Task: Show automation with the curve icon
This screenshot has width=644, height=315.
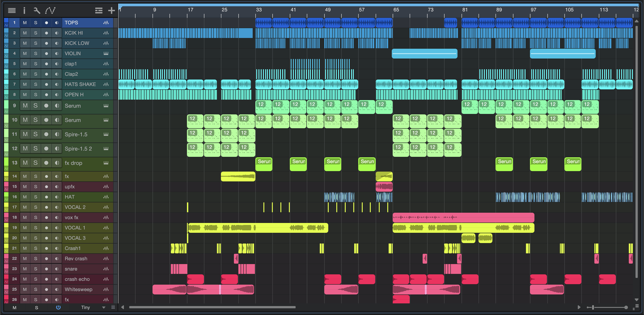Action: 50,10
